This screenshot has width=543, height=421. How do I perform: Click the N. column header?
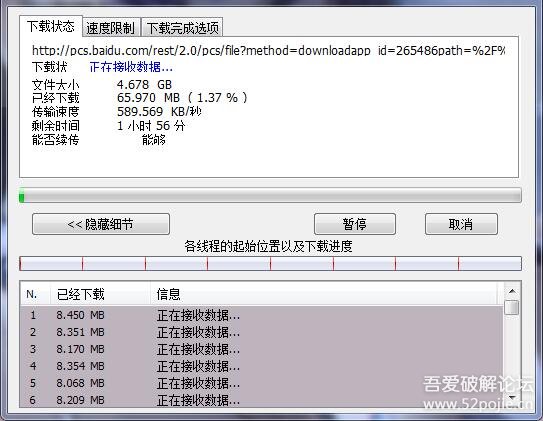35,294
